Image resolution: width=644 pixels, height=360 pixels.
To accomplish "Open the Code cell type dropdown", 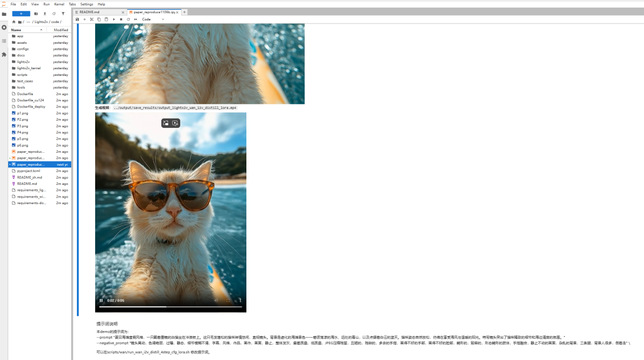I will point(153,19).
